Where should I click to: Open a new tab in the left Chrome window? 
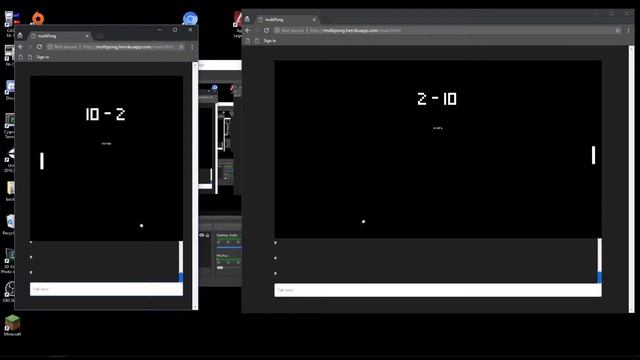coord(99,36)
